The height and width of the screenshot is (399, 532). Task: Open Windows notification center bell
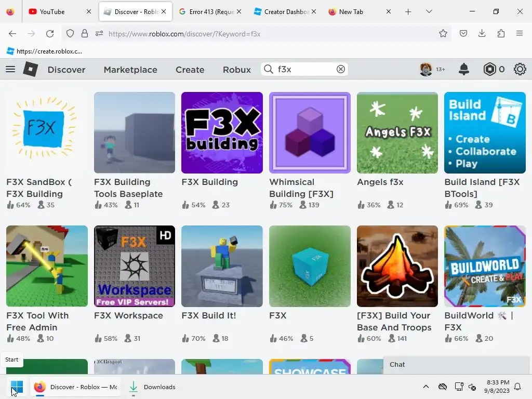pyautogui.click(x=517, y=387)
